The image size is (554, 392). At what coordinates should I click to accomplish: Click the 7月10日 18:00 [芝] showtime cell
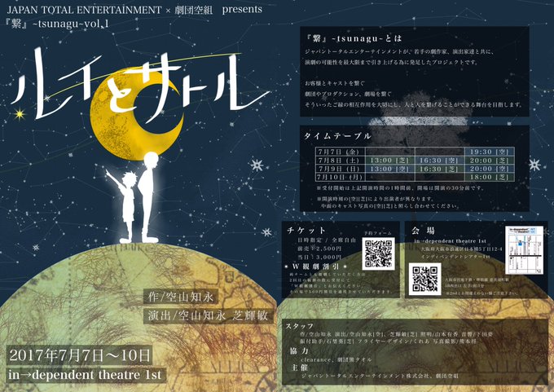coord(489,177)
